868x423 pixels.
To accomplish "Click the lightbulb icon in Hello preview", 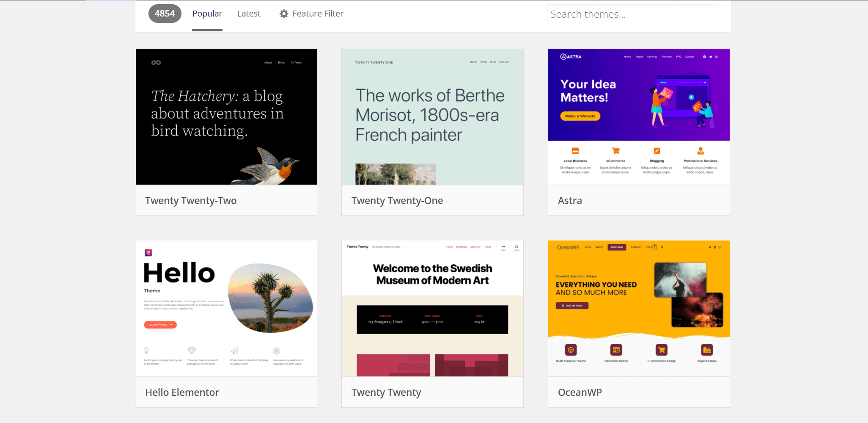I will click(x=146, y=351).
